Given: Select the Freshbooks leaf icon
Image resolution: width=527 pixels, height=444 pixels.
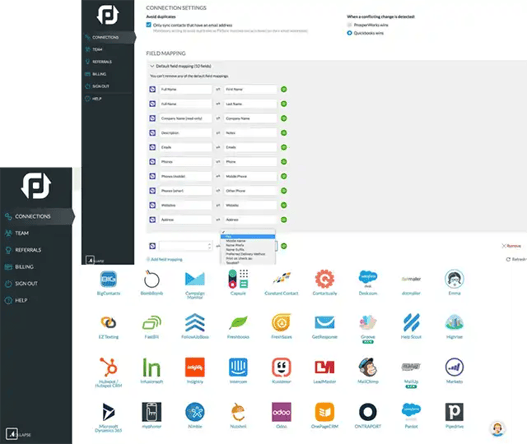Looking at the screenshot, I should (x=238, y=323).
